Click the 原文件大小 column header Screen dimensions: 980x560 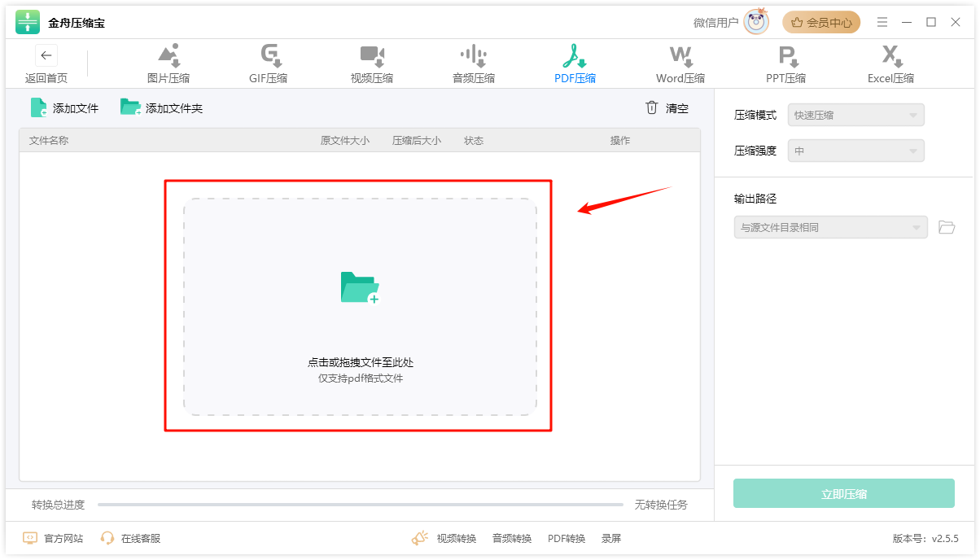pos(345,141)
